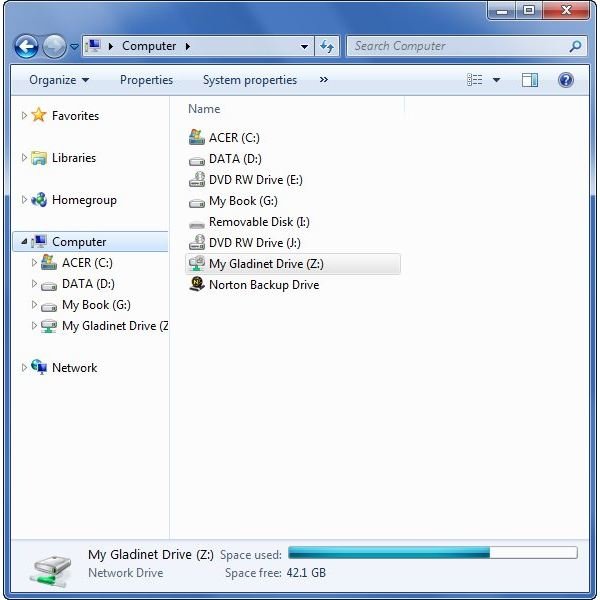Image resolution: width=600 pixels, height=600 pixels.
Task: Select ACER (C:) in navigation tree
Action: tap(87, 263)
